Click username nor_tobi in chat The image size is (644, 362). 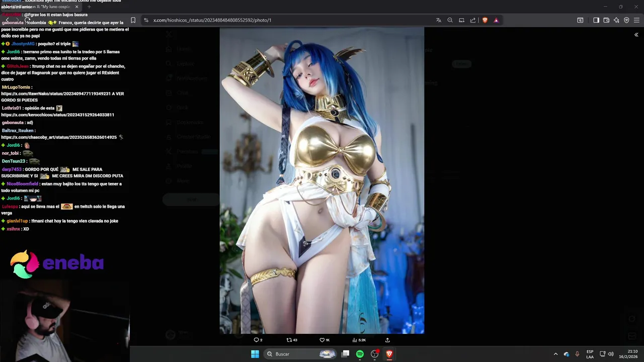[10, 153]
